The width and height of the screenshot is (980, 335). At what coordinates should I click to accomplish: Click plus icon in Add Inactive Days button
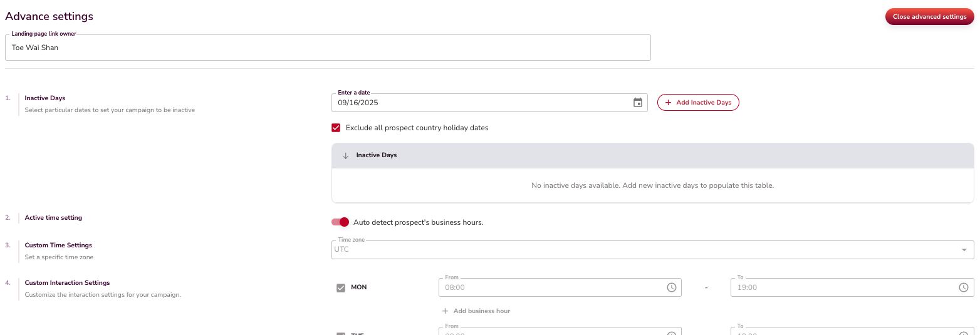click(668, 103)
